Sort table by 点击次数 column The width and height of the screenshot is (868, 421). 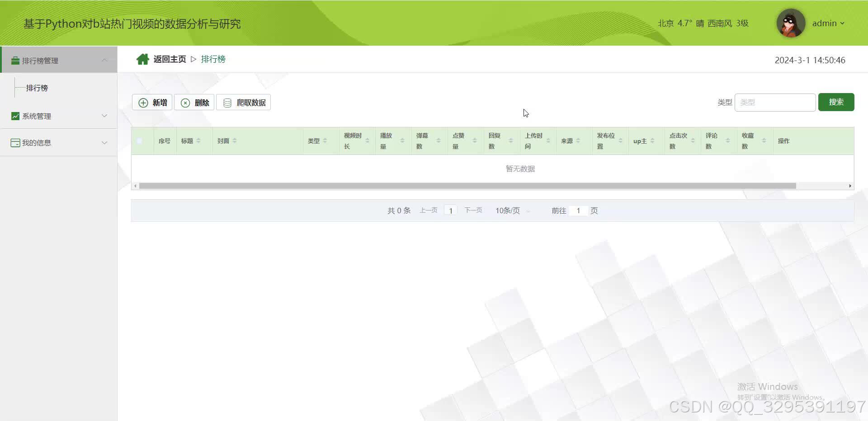pos(693,141)
